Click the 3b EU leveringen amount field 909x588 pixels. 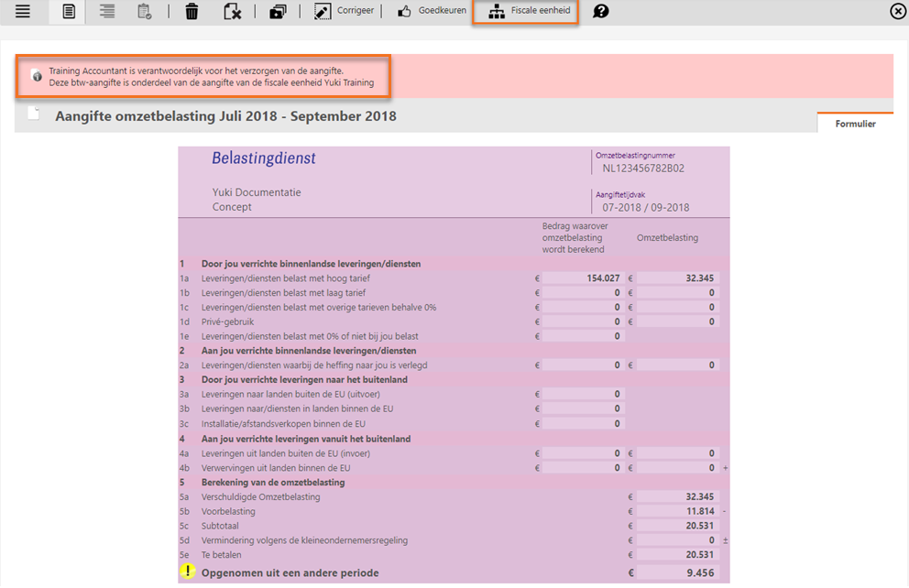click(583, 408)
